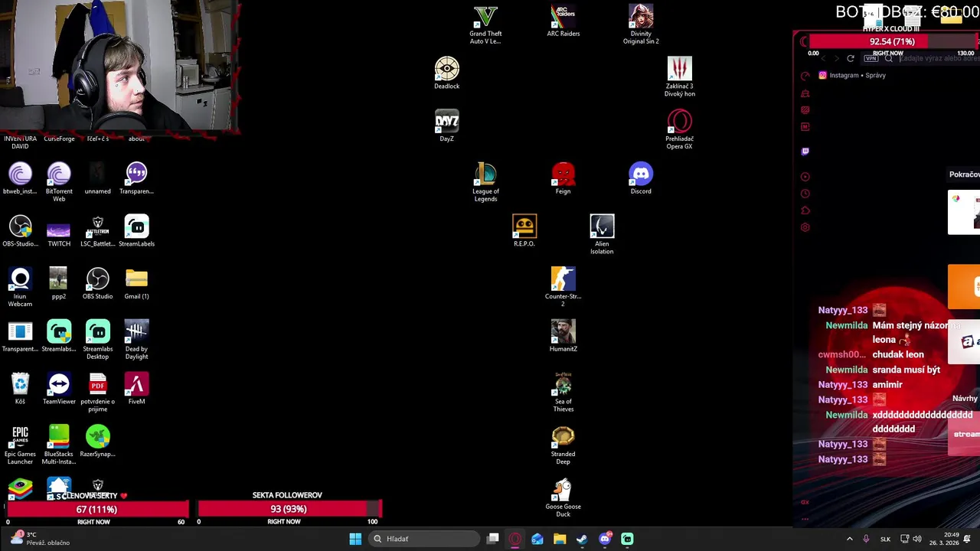Click the Twitch icon in Opera GX sidebar
Image resolution: width=980 pixels, height=551 pixels.
click(805, 152)
